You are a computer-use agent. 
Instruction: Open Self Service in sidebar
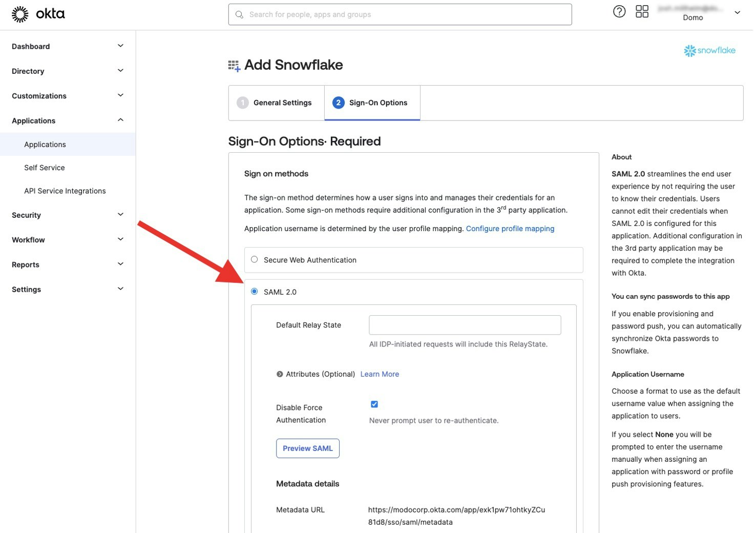point(45,168)
